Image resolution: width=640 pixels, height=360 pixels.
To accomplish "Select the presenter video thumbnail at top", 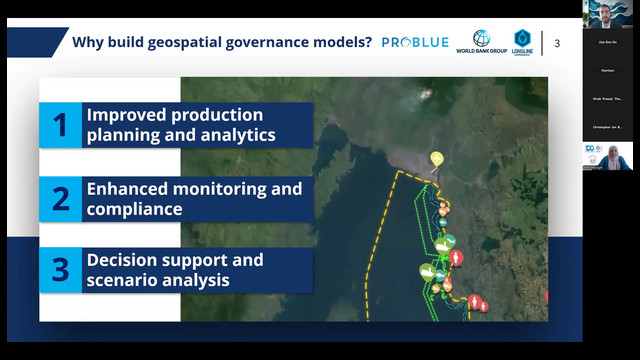I will coord(607,14).
